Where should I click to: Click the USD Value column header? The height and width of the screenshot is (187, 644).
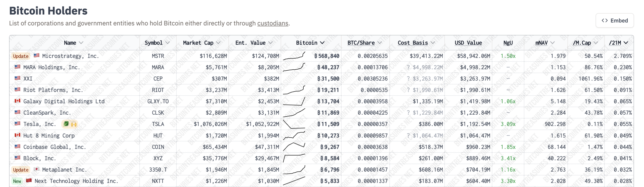(x=468, y=43)
